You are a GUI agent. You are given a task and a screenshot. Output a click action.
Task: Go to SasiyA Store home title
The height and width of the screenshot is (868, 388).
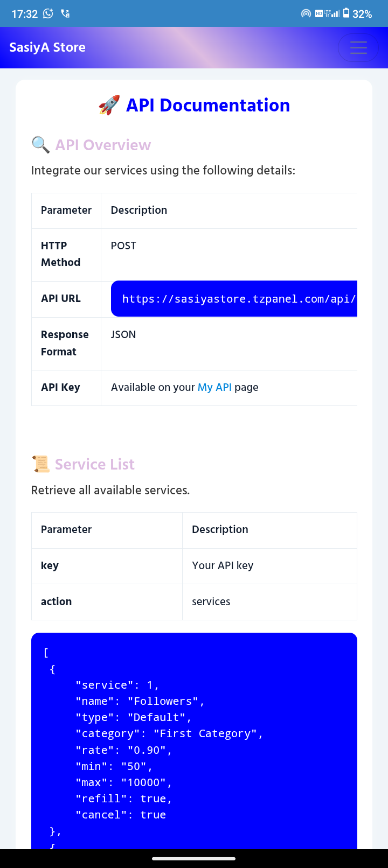[x=47, y=47]
